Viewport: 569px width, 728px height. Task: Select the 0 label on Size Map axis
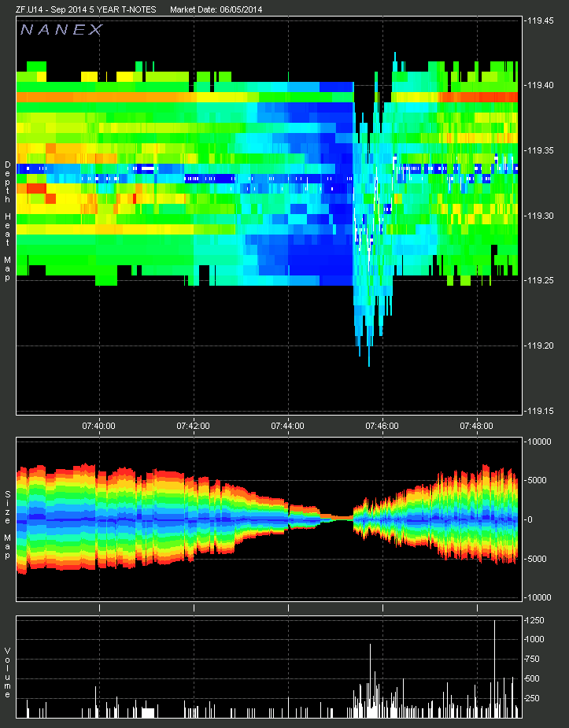[530, 519]
